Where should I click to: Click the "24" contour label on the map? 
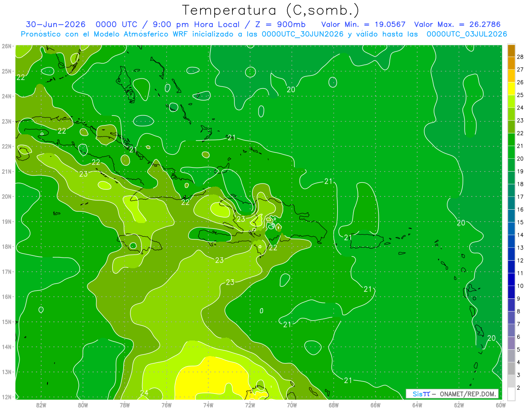click(144, 393)
